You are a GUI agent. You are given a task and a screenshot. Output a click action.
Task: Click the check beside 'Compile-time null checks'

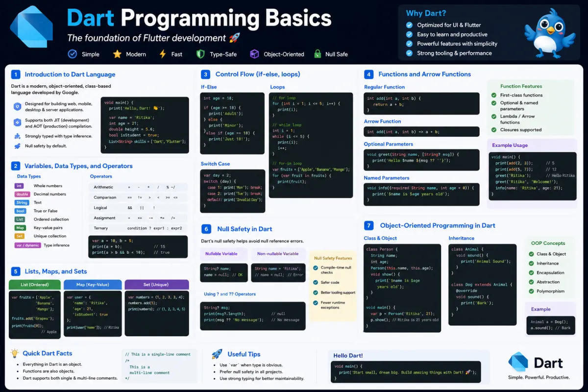tap(316, 268)
